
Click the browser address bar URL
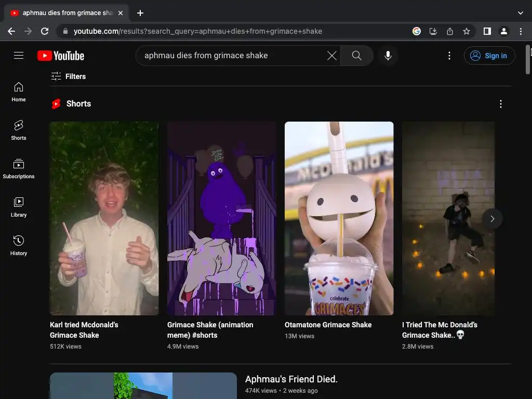[x=198, y=31]
